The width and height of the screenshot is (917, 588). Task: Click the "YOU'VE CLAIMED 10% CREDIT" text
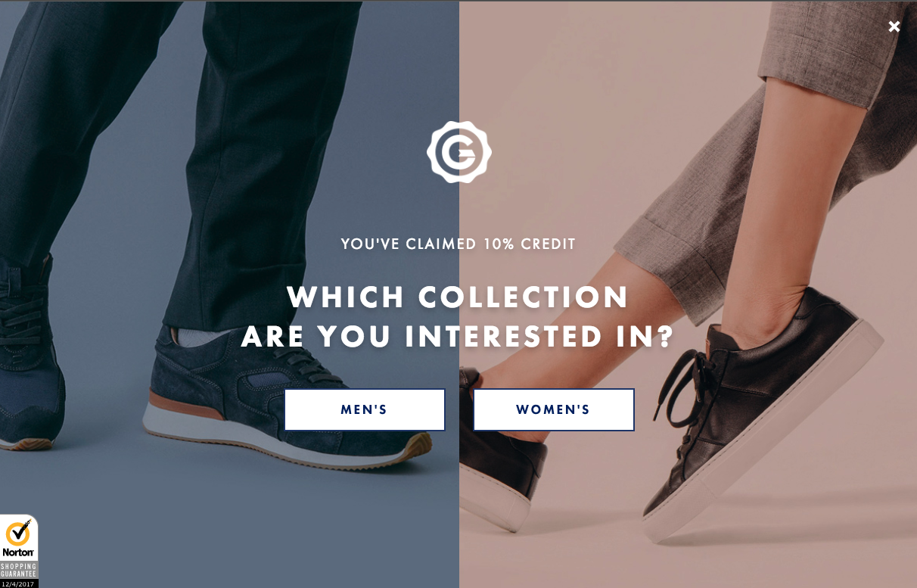click(x=458, y=244)
